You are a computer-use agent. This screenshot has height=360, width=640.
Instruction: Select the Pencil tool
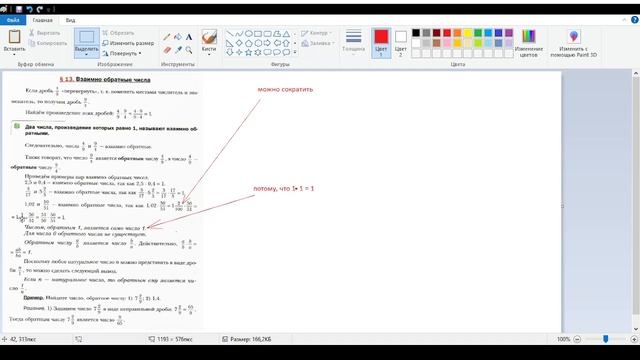[x=167, y=37]
